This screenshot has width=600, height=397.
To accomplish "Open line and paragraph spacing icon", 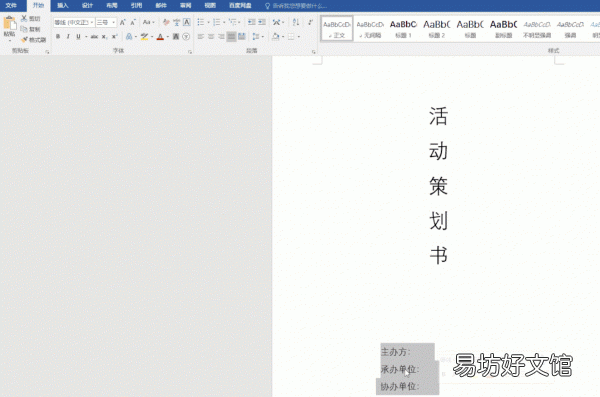I will click(256, 37).
